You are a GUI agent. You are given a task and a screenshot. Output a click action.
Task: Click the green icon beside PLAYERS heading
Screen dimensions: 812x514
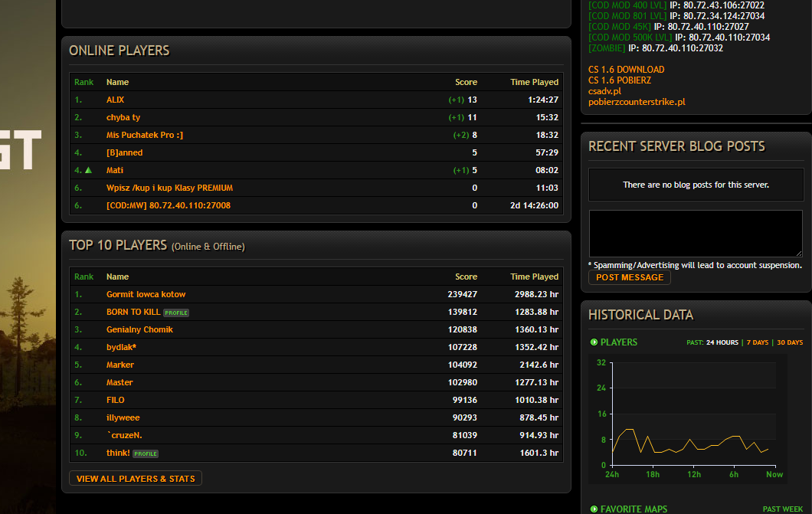click(594, 342)
